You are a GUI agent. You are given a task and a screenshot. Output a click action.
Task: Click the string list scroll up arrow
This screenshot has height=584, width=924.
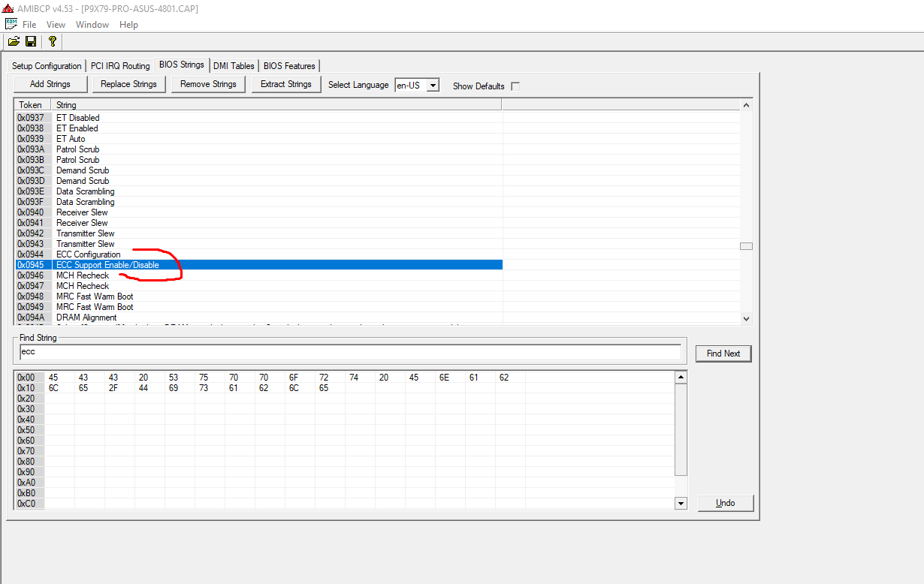point(746,106)
